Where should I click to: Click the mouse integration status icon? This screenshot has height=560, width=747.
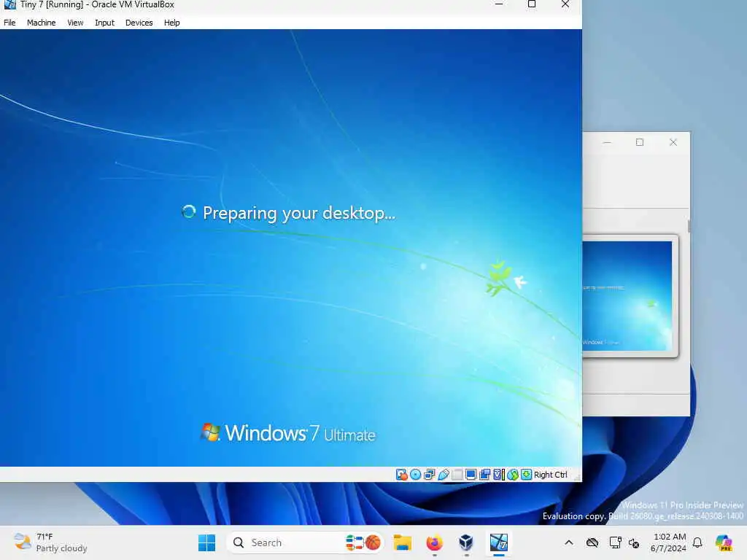coord(513,475)
